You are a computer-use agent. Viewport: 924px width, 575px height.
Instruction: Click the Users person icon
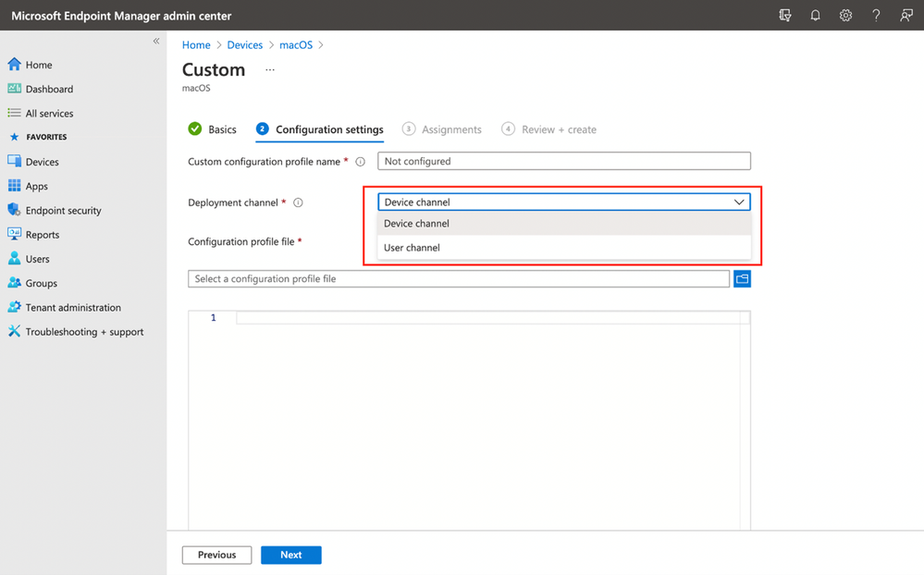[14, 258]
